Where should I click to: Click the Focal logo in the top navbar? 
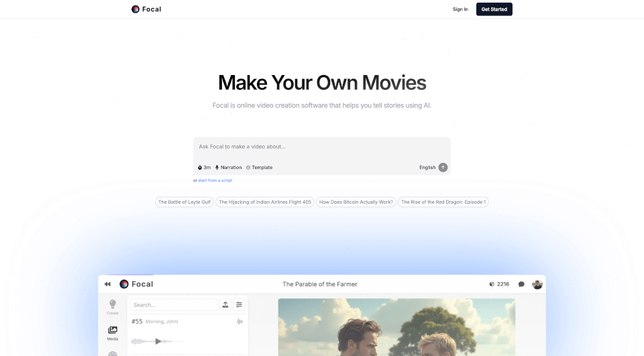coord(146,9)
